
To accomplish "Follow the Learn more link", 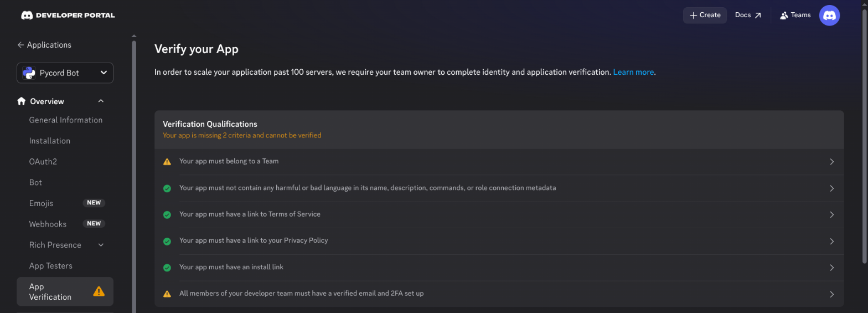I will 633,72.
